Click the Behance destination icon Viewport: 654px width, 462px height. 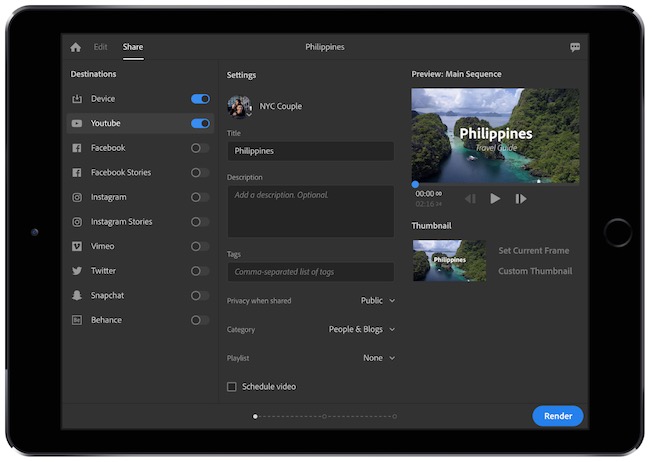pyautogui.click(x=77, y=320)
